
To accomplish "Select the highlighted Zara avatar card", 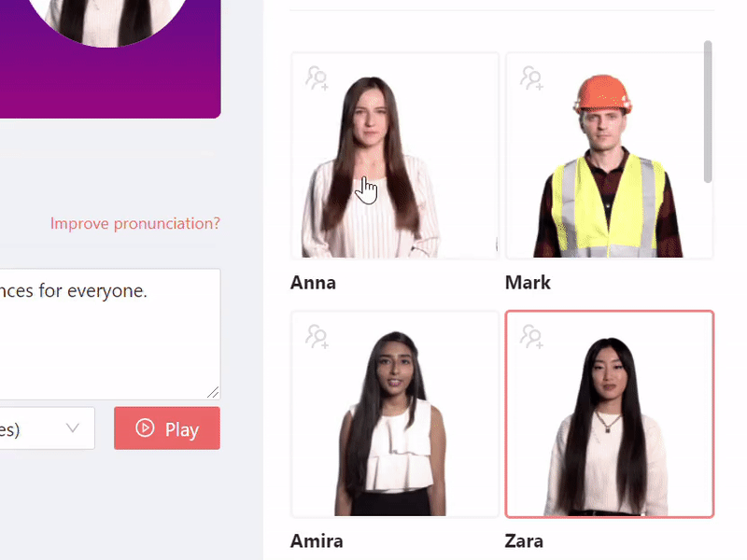I will [610, 413].
